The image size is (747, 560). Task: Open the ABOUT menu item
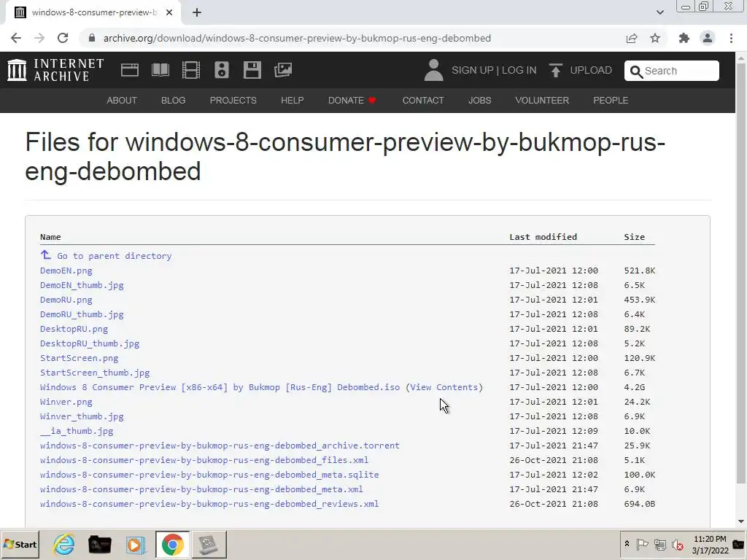tap(122, 101)
